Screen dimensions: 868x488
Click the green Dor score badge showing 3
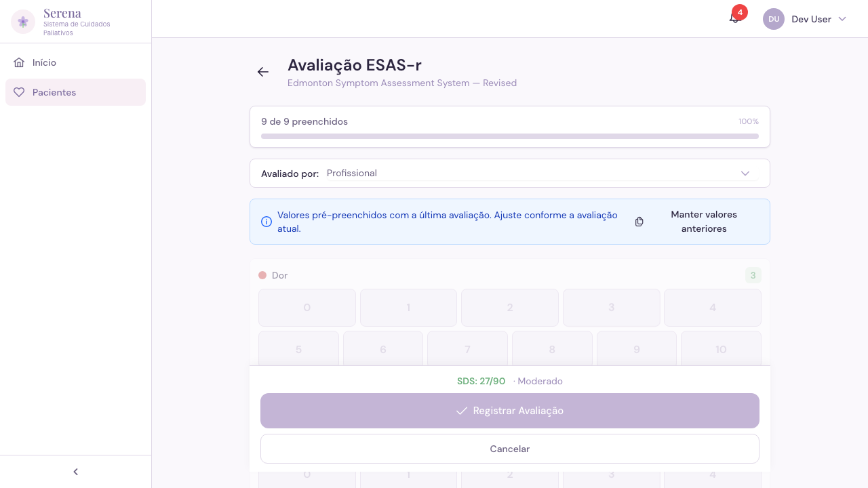753,275
